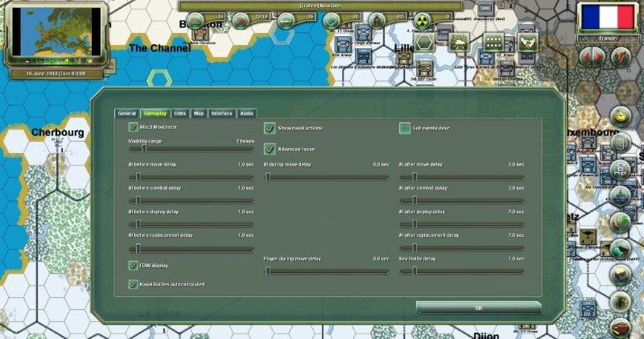Click the dotted grid overlay button
Viewport: 644px width, 339px height.
pos(493,42)
